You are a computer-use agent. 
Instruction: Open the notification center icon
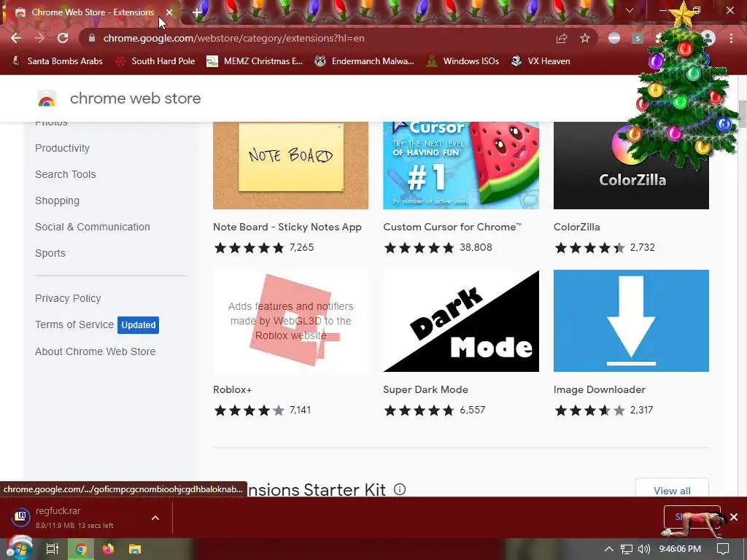pyautogui.click(x=723, y=549)
